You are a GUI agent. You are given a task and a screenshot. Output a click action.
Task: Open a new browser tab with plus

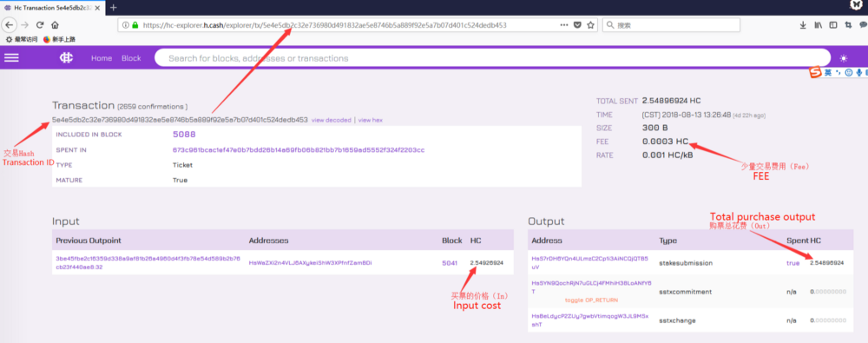114,7
